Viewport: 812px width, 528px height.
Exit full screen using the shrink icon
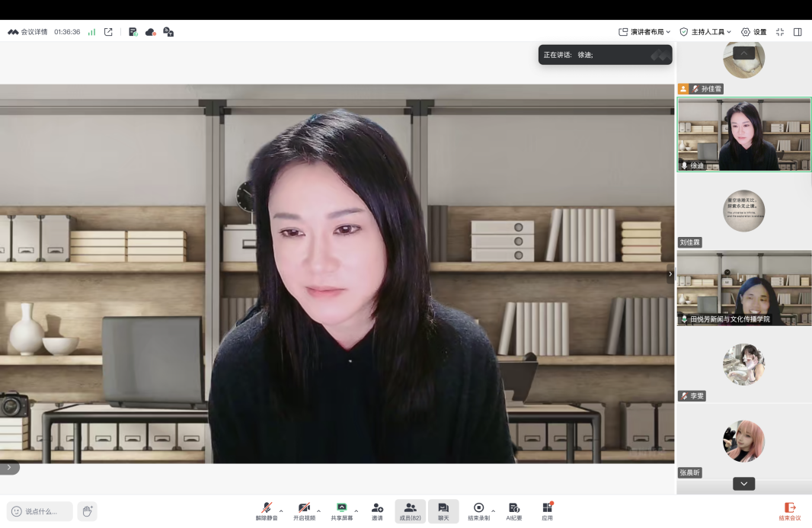[779, 32]
